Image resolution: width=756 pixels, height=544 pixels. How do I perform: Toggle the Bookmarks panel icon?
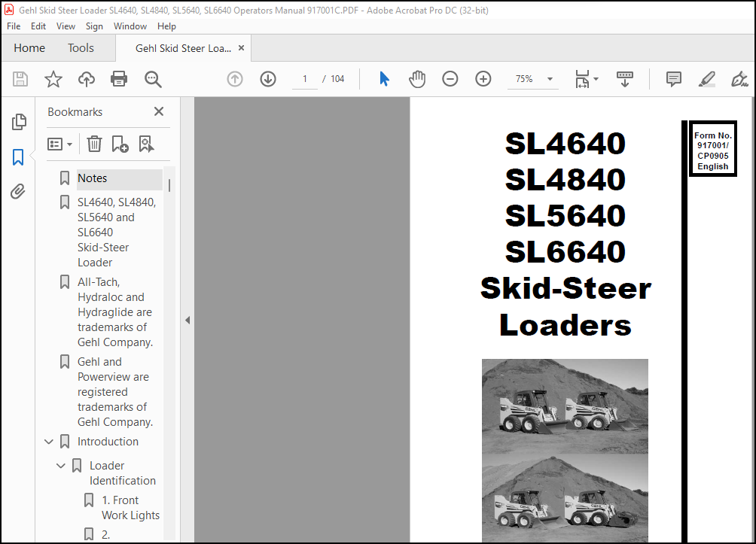point(18,157)
